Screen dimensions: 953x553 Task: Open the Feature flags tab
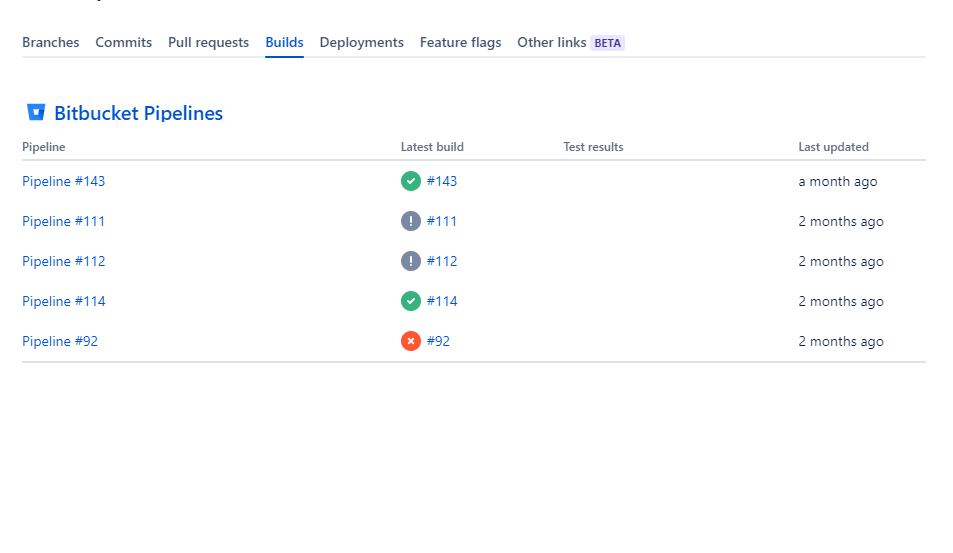pyautogui.click(x=461, y=43)
